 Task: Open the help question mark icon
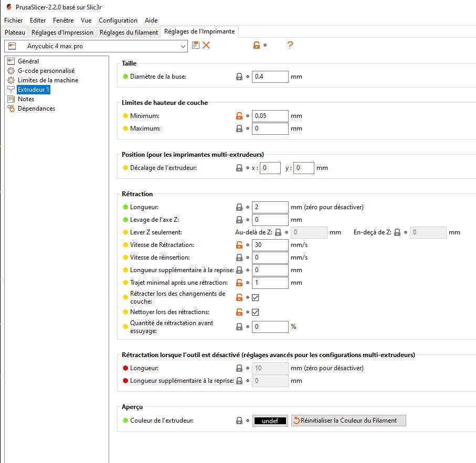point(290,46)
